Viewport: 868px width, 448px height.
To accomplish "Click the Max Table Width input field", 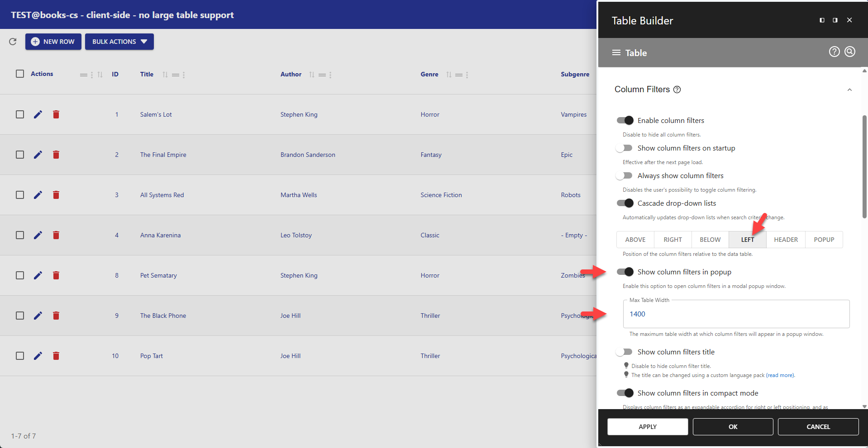I will [736, 314].
